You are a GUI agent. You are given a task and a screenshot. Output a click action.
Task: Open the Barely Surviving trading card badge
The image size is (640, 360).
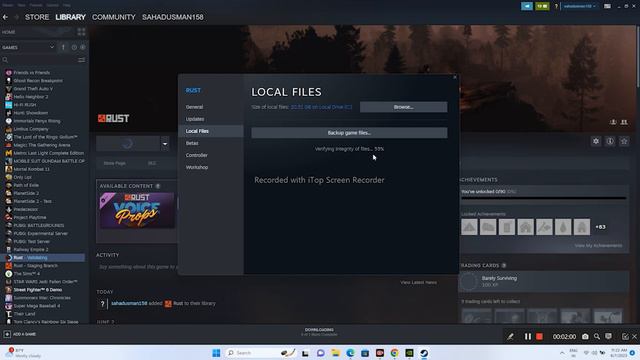pos(544,281)
